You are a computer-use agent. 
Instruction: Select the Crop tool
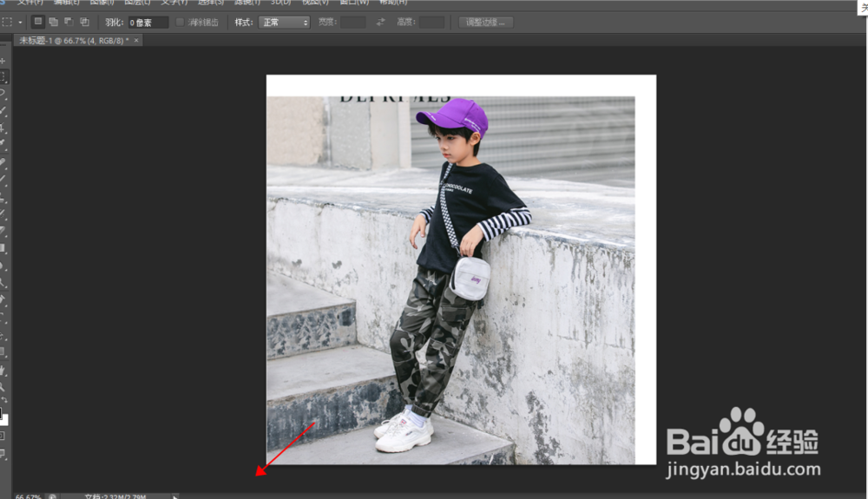(x=3, y=128)
